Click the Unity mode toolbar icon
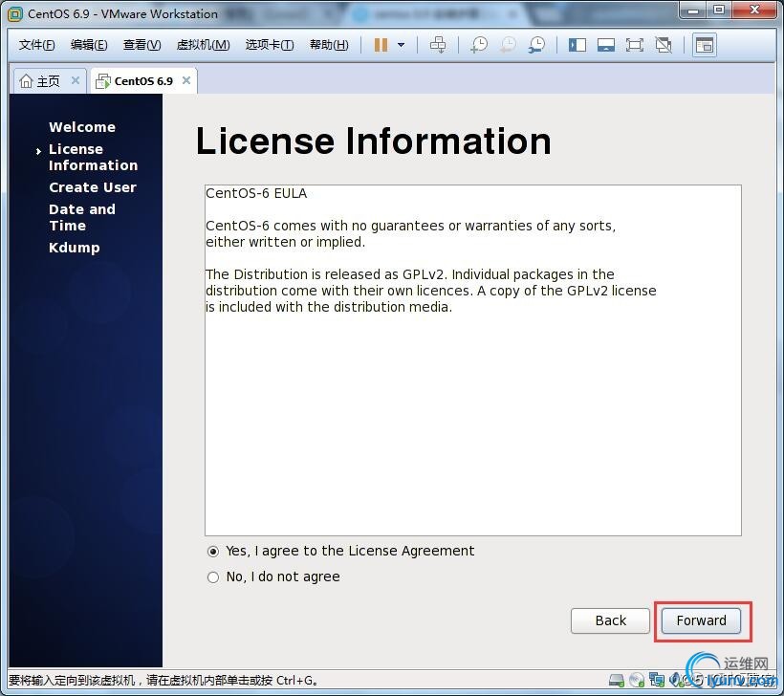The height and width of the screenshot is (696, 784). click(664, 45)
